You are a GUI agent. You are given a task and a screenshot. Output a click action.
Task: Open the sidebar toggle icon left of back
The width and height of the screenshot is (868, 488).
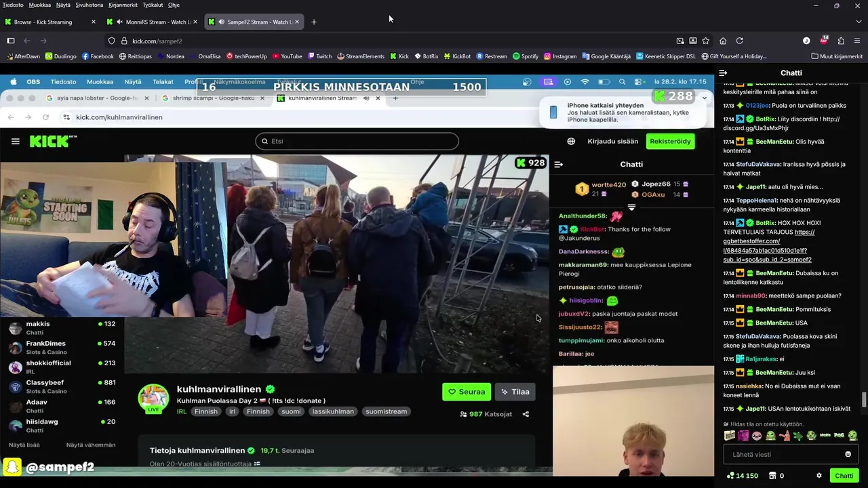[x=11, y=41]
